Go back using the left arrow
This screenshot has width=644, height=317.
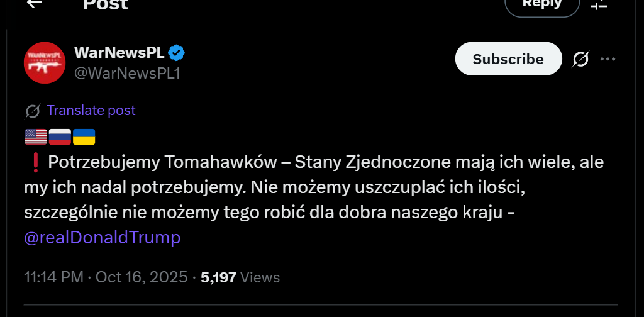[35, 3]
